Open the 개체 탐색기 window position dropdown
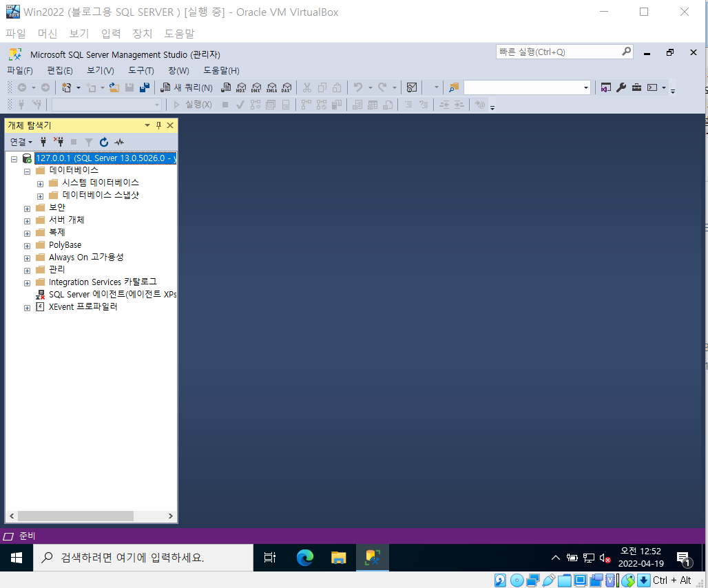The height and width of the screenshot is (588, 708). coord(147,125)
